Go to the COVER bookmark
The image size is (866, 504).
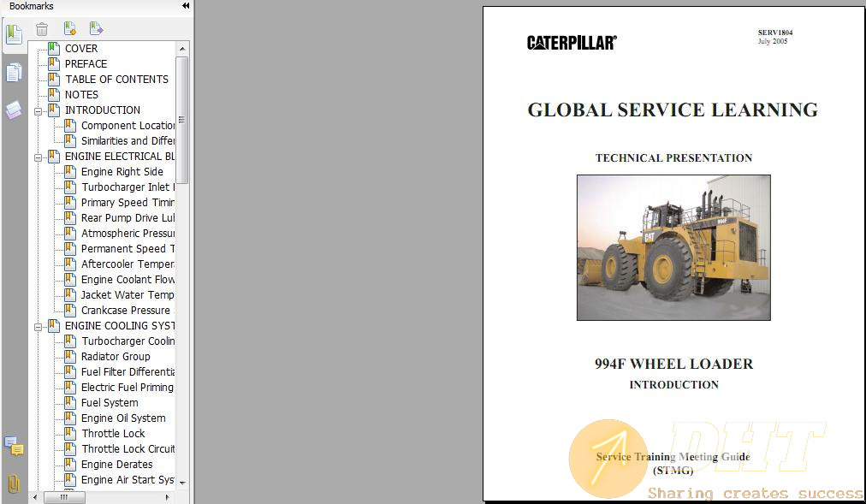[81, 49]
